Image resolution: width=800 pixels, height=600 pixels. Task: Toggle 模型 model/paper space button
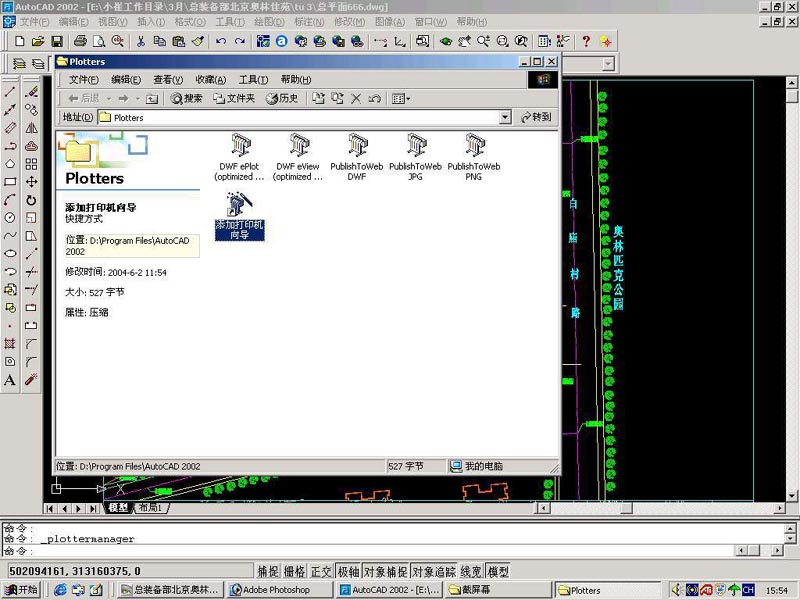[x=497, y=571]
